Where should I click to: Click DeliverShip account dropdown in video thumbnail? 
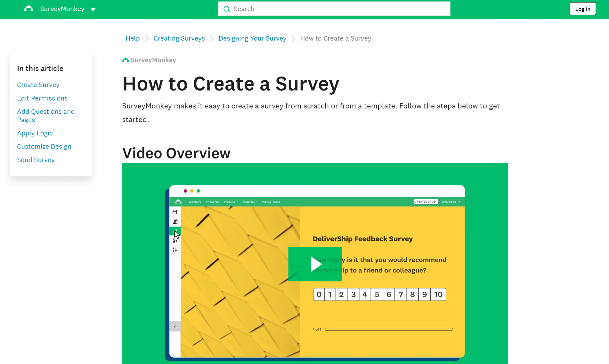(451, 202)
